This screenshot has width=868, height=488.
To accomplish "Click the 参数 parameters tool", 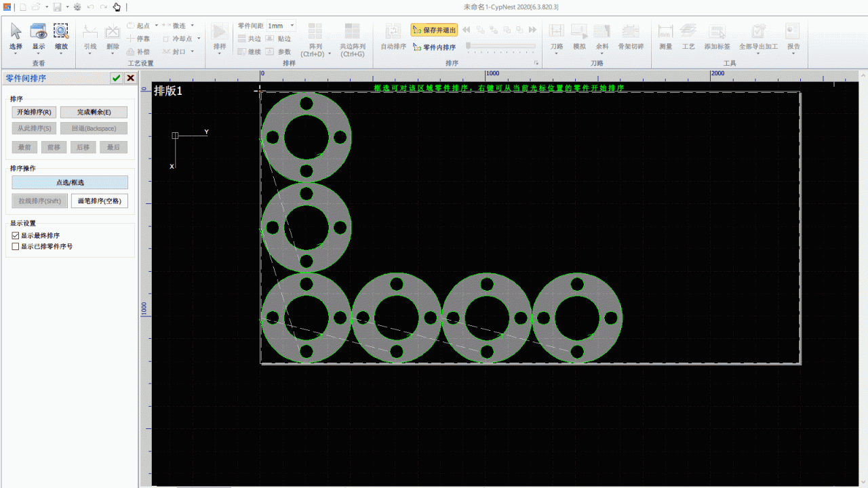I will point(279,52).
